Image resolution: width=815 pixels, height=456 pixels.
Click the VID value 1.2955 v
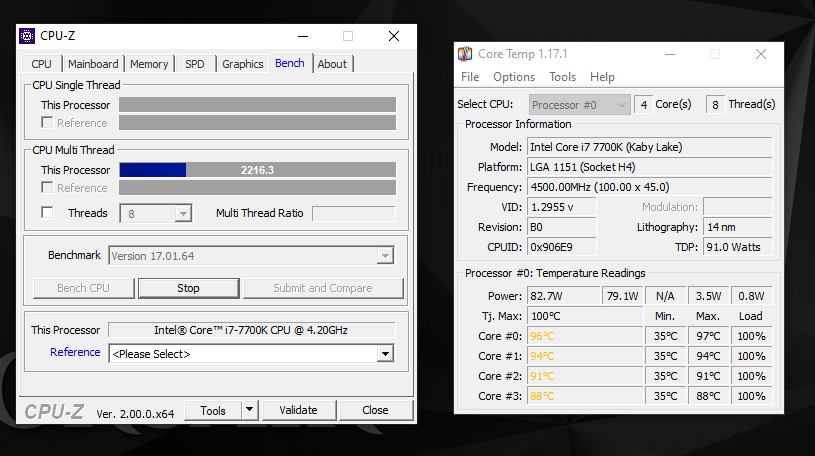pyautogui.click(x=562, y=207)
